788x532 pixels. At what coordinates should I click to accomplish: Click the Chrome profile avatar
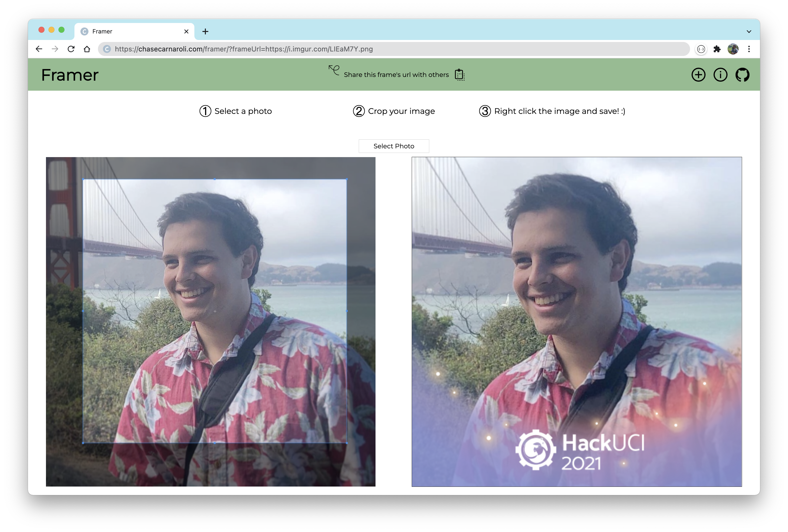tap(733, 49)
